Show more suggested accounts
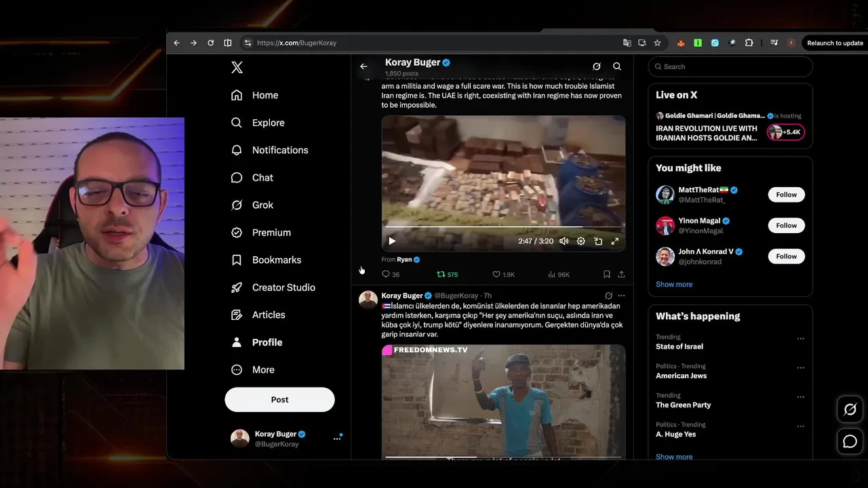This screenshot has height=488, width=868. pyautogui.click(x=674, y=284)
